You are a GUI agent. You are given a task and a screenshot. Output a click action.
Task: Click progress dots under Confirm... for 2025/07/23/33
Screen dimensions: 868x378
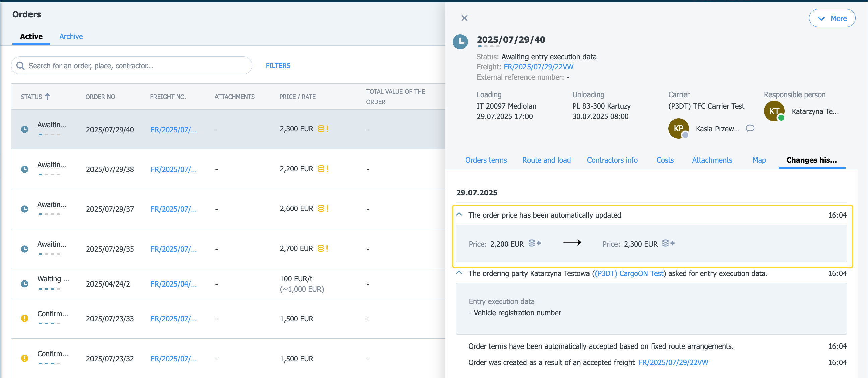(x=49, y=323)
